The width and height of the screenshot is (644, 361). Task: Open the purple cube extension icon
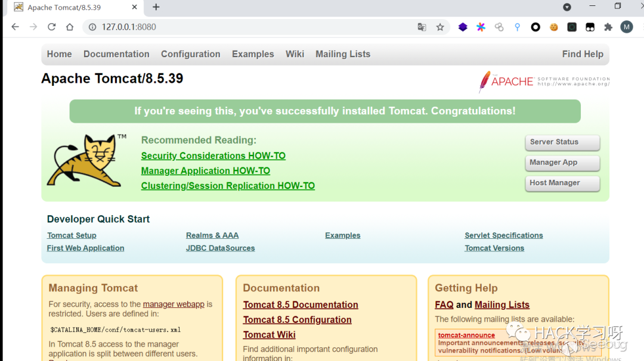tap(463, 27)
